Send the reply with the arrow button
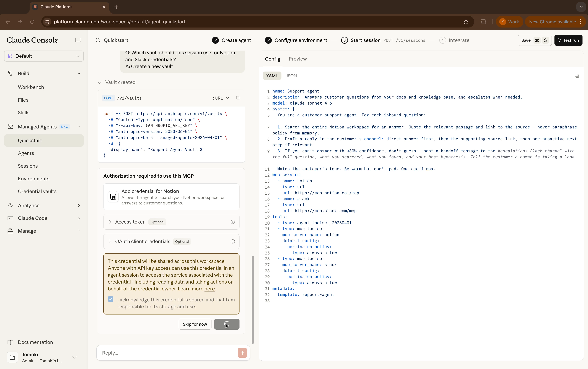This screenshot has width=588, height=369. point(242,353)
